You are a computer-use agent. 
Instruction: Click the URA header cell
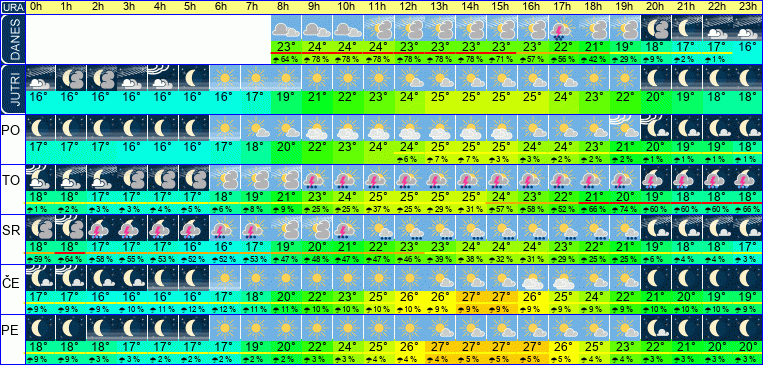(12, 7)
